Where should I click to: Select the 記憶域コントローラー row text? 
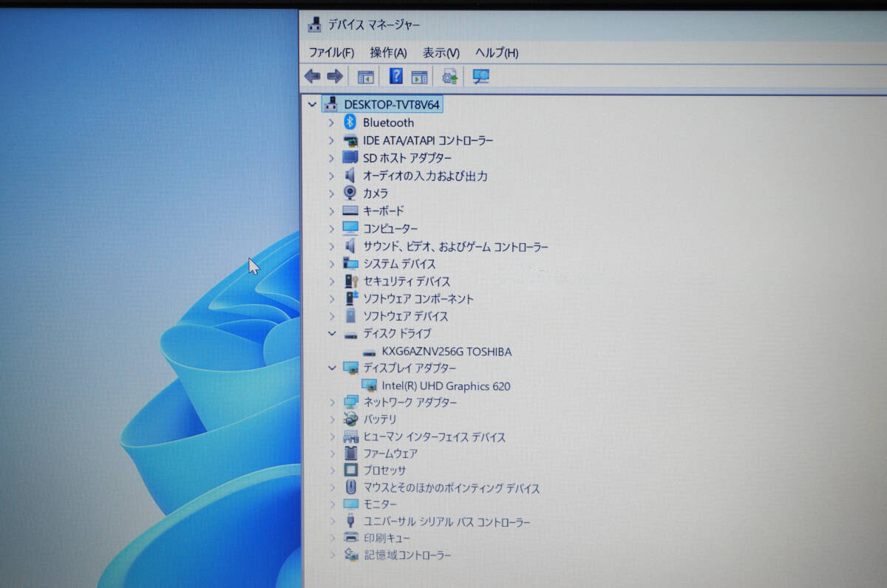[407, 555]
